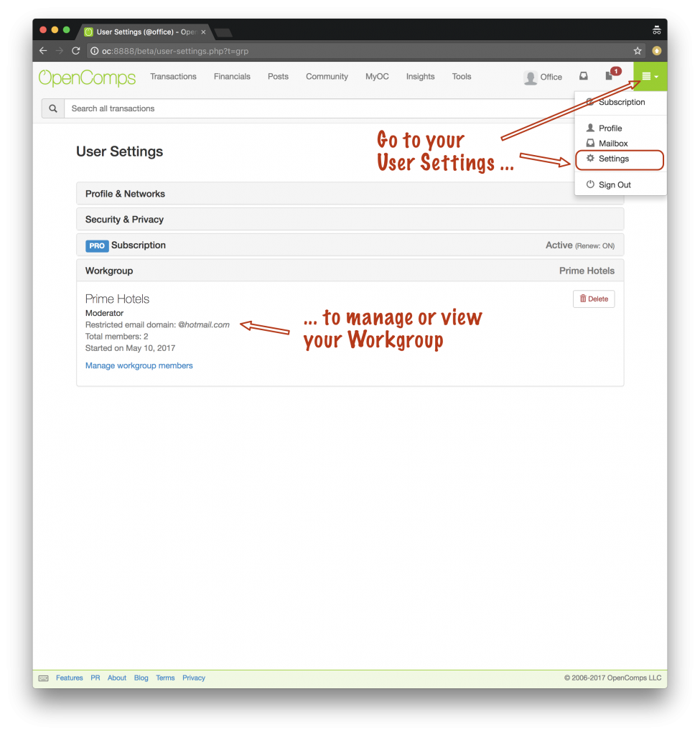Switch to the Community section
700x735 pixels.
click(327, 76)
